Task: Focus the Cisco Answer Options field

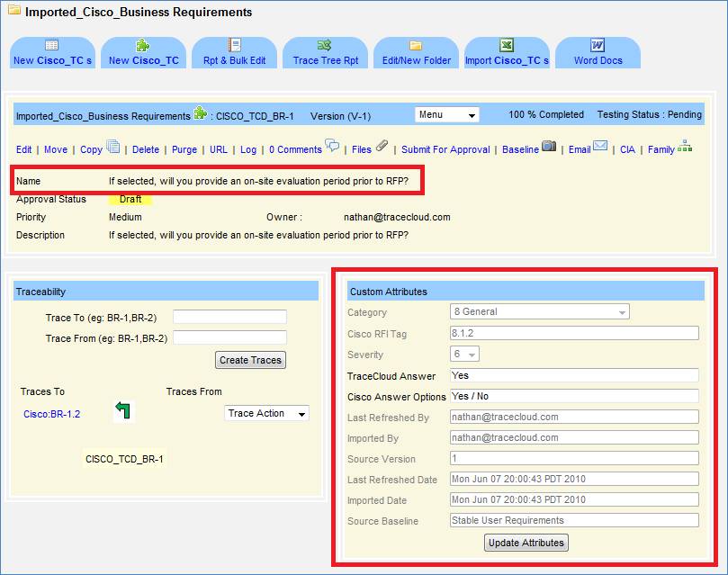Action: pyautogui.click(x=574, y=396)
